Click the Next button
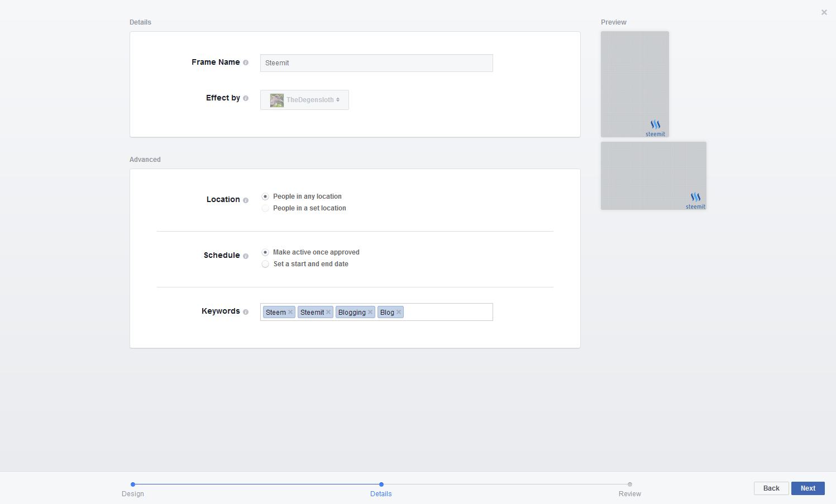 pyautogui.click(x=808, y=488)
